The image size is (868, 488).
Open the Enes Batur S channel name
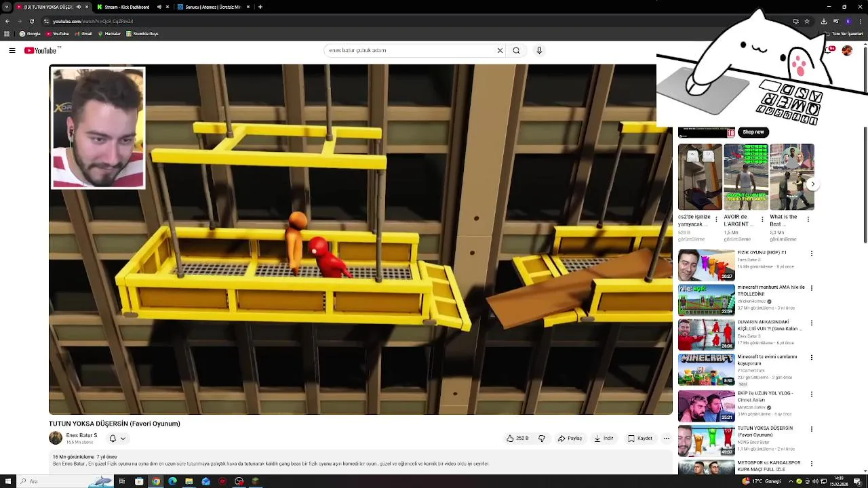pyautogui.click(x=81, y=435)
